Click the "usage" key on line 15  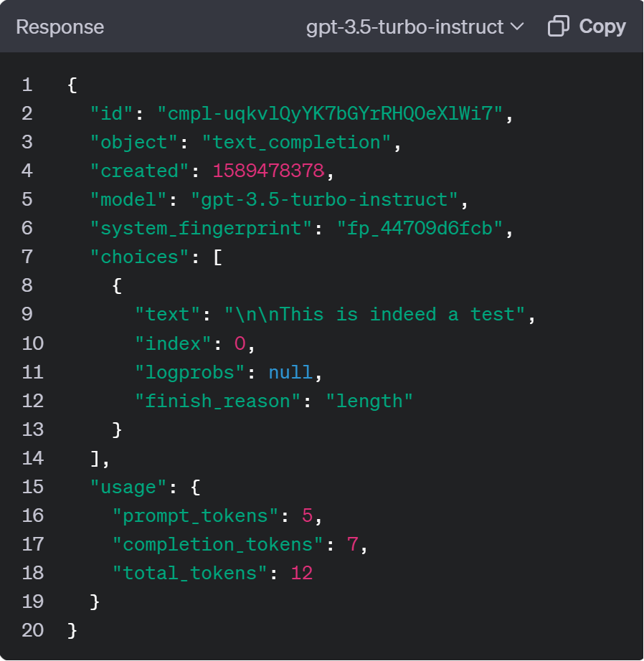128,488
